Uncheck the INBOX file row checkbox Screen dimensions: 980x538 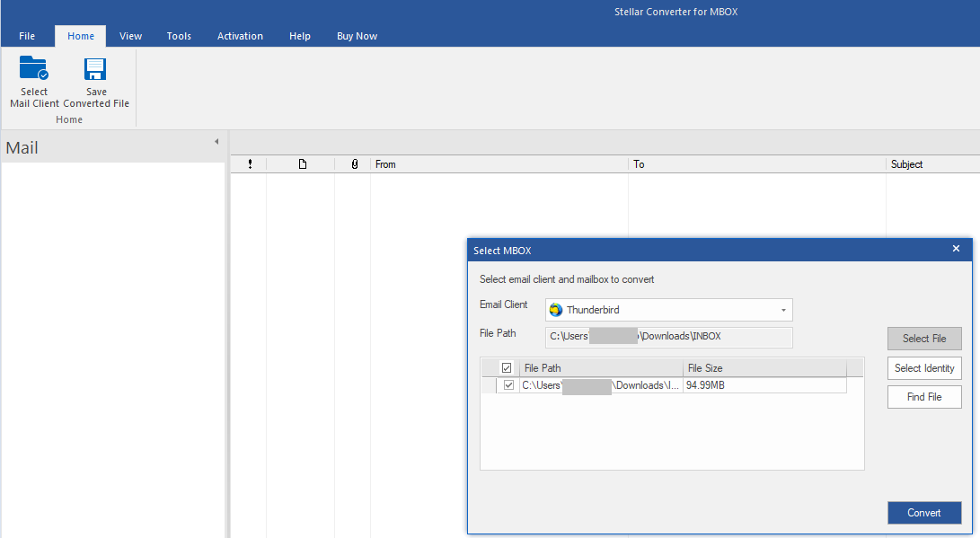pos(508,385)
